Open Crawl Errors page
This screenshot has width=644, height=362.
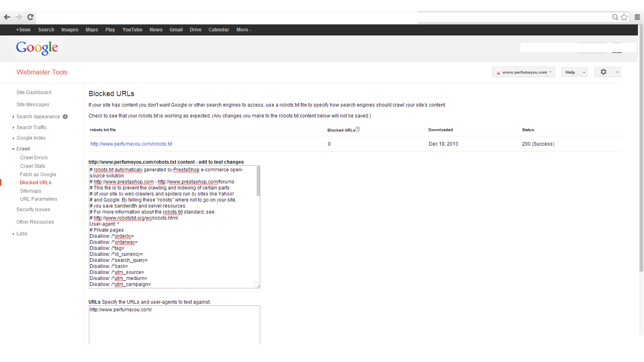click(x=34, y=158)
